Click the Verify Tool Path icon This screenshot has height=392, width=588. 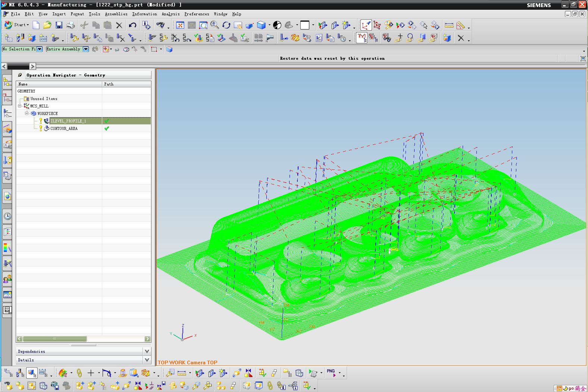[x=198, y=38]
